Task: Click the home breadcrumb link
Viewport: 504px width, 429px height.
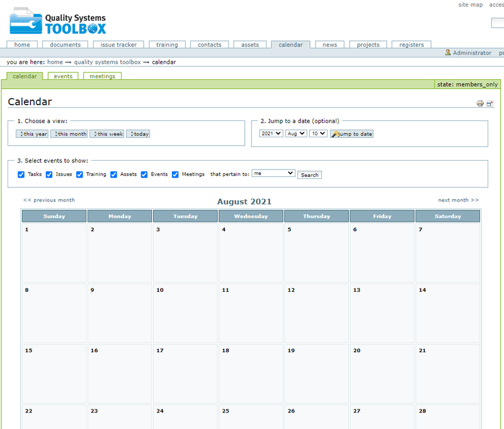Action: 55,62
